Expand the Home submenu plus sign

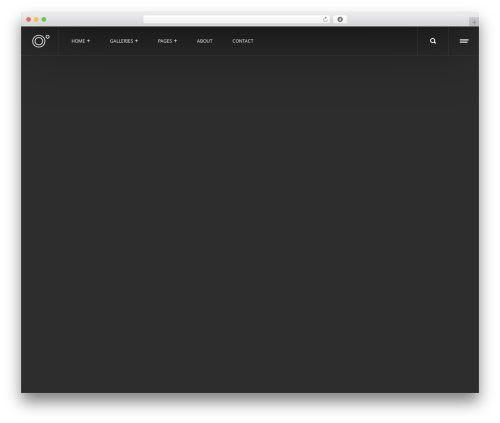click(88, 41)
